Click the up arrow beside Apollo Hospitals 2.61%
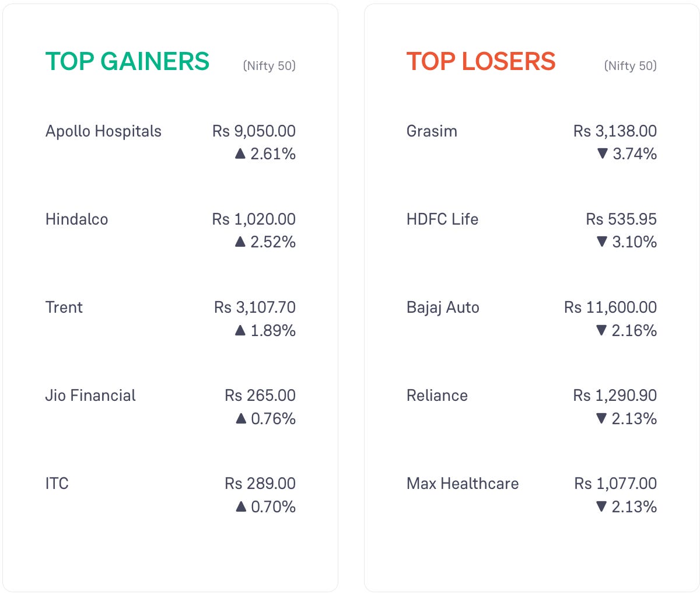This screenshot has height=594, width=700. [240, 153]
